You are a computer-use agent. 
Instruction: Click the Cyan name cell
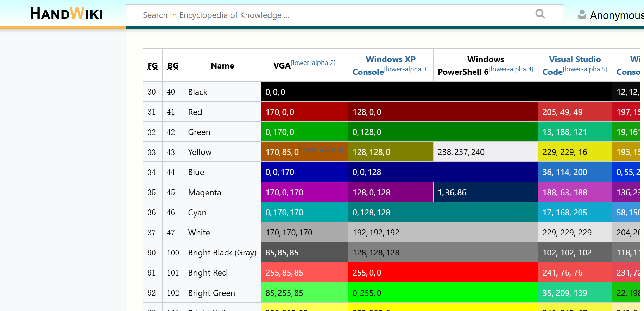click(222, 212)
